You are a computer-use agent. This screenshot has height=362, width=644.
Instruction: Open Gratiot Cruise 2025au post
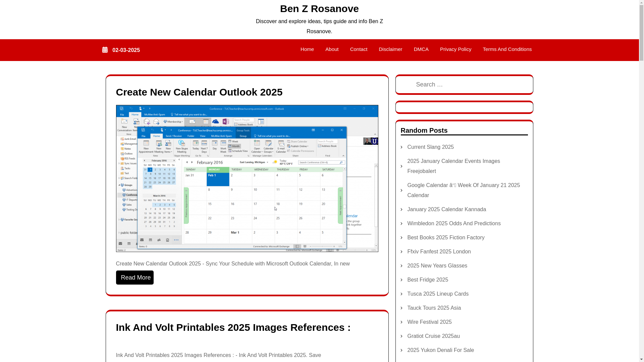coord(433,336)
